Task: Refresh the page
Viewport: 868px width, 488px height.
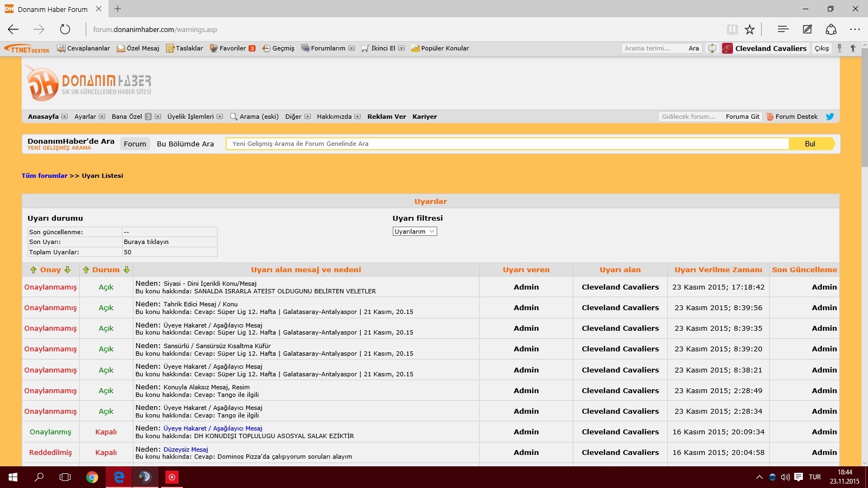Action: 65,29
